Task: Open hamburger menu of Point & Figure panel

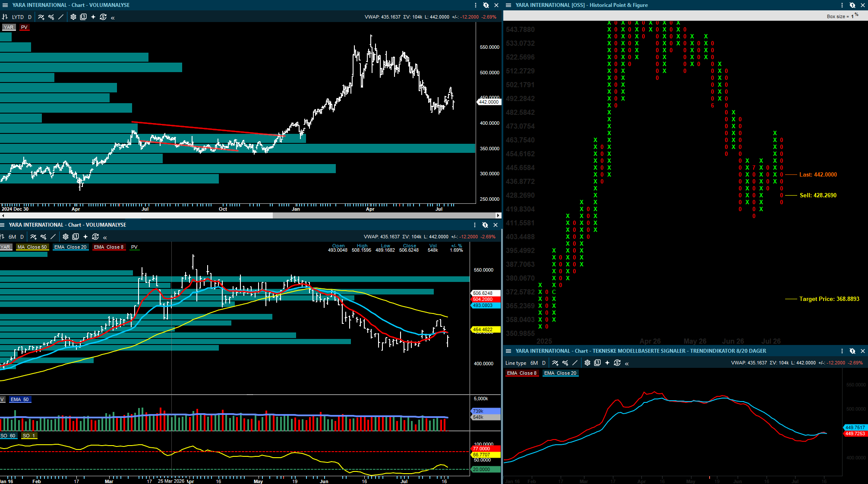Action: (x=508, y=5)
